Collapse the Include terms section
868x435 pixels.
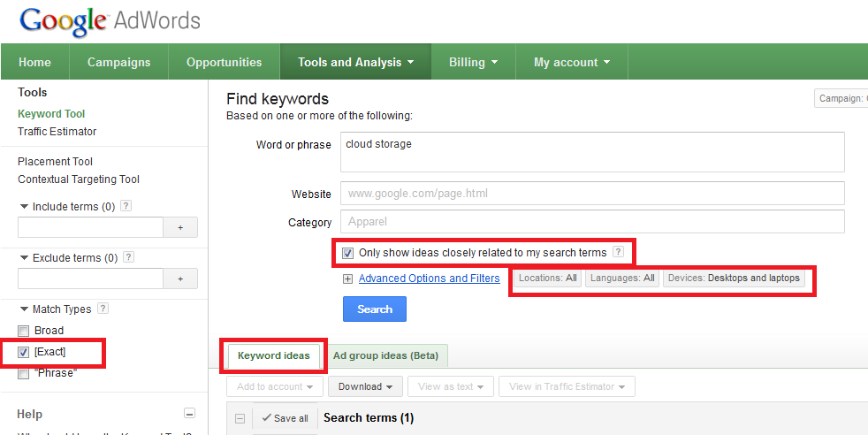click(x=24, y=206)
